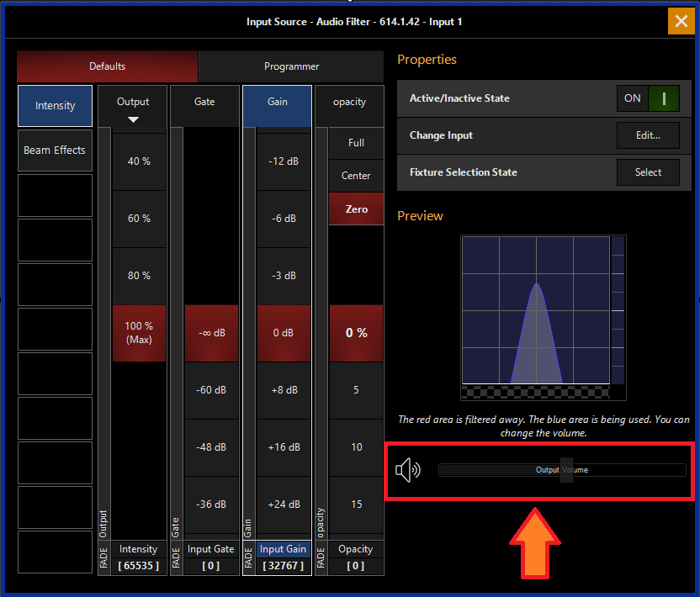Image resolution: width=700 pixels, height=597 pixels.
Task: Switch to the Programmer tab
Action: (291, 66)
